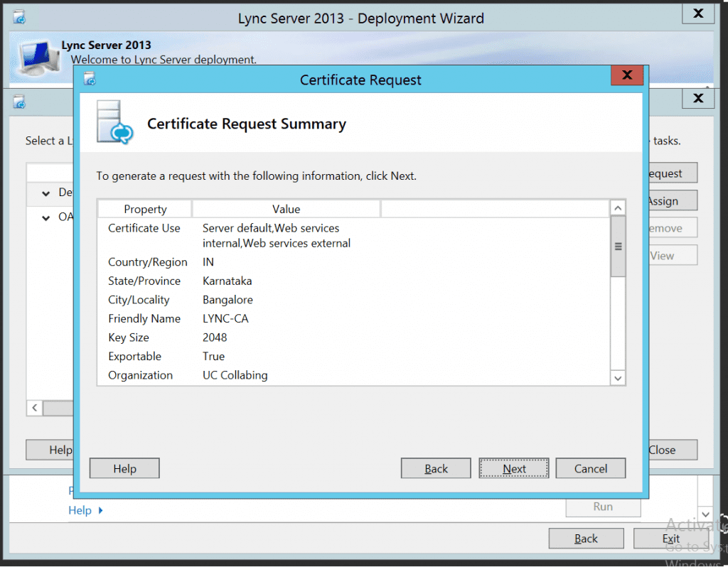The height and width of the screenshot is (567, 728).
Task: Open the Help link at bottom of wizard
Action: coord(80,510)
